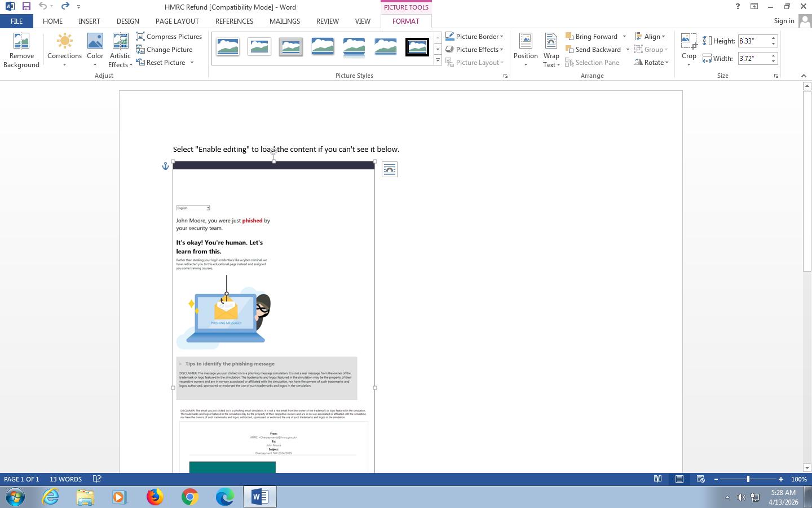Switch to the PAGE LAYOUT tab
This screenshot has width=812, height=508.
pos(177,21)
